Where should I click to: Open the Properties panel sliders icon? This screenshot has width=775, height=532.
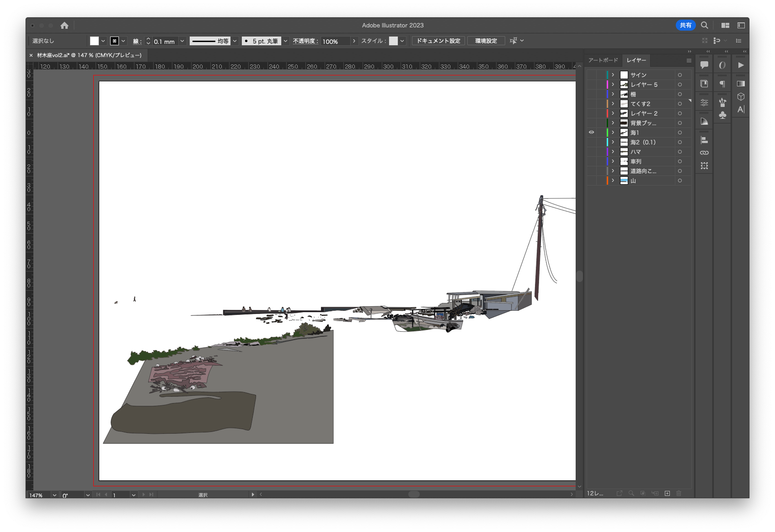[704, 103]
